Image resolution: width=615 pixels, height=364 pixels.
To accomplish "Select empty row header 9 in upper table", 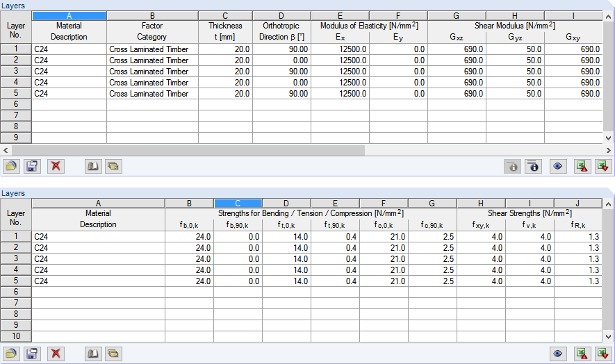I will click(16, 138).
